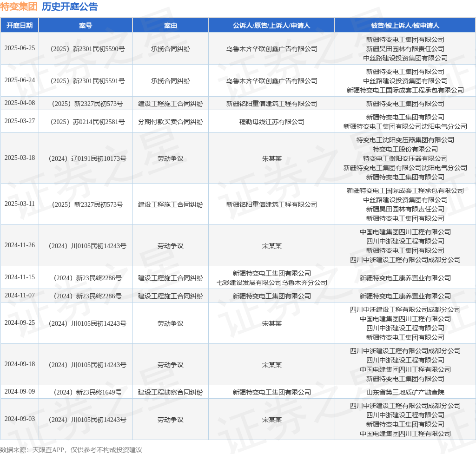Click the date 2025-03-11
This screenshot has width=476, height=454.
[x=20, y=204]
